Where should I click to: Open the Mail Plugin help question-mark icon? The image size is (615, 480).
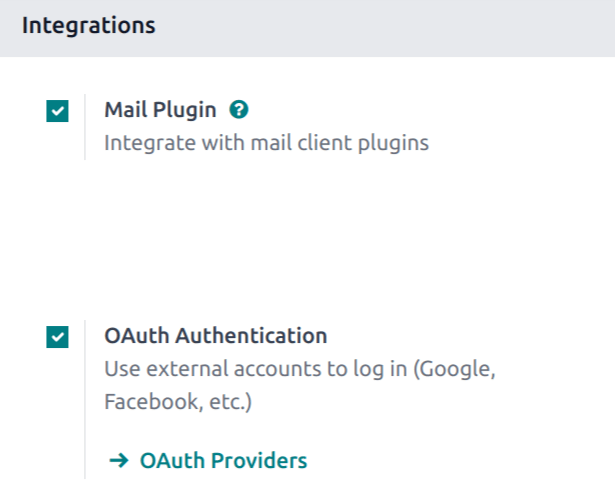pos(238,109)
